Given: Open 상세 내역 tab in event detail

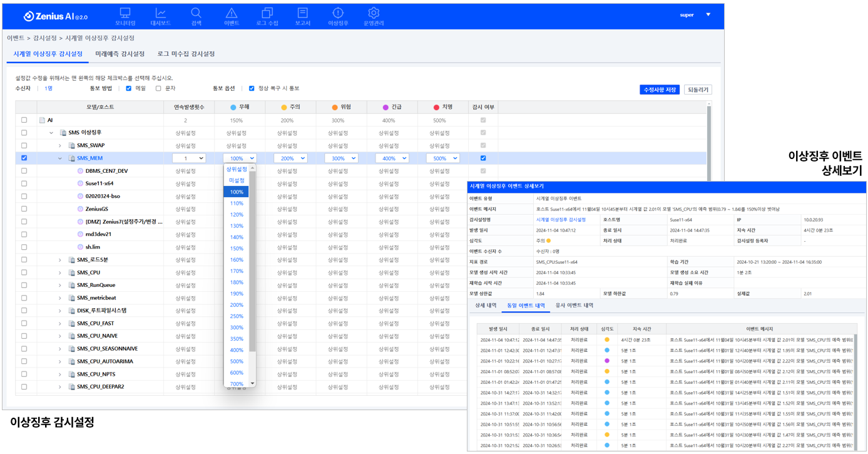Looking at the screenshot, I should tap(486, 306).
